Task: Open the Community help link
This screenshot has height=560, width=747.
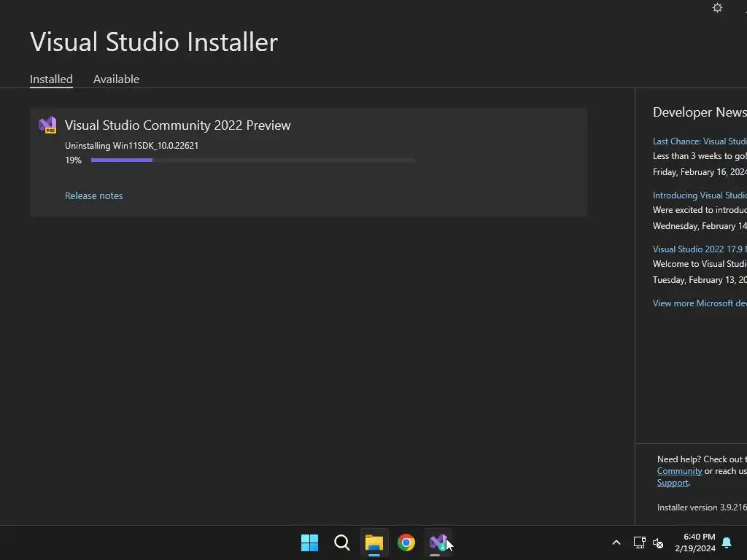Action: (x=679, y=471)
